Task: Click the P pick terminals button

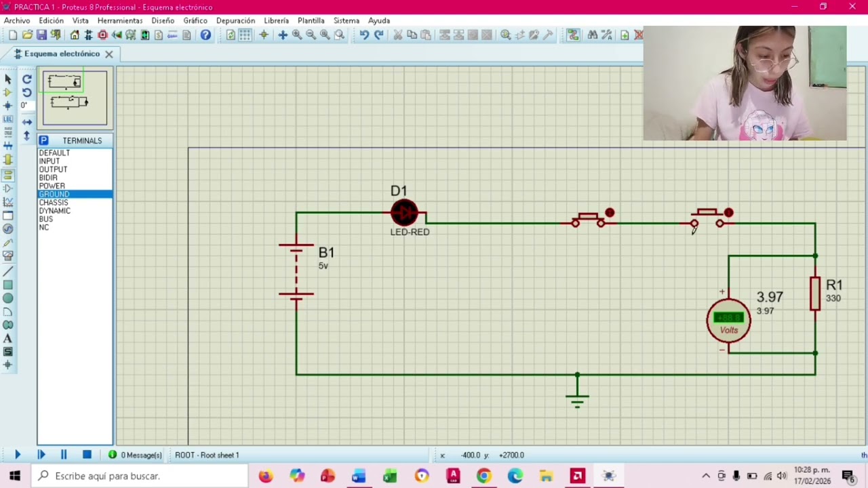Action: (x=43, y=140)
